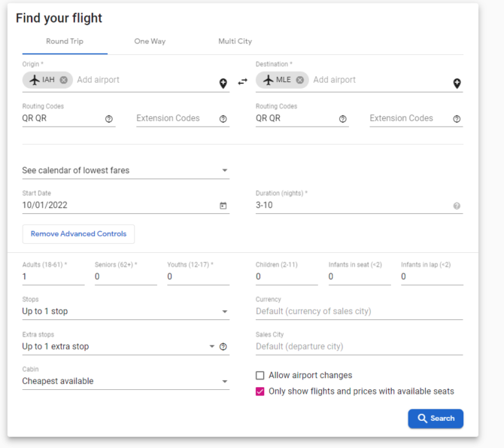The height and width of the screenshot is (448, 504).
Task: Expand the Cabin Cheapest available dropdown
Action: point(126,381)
